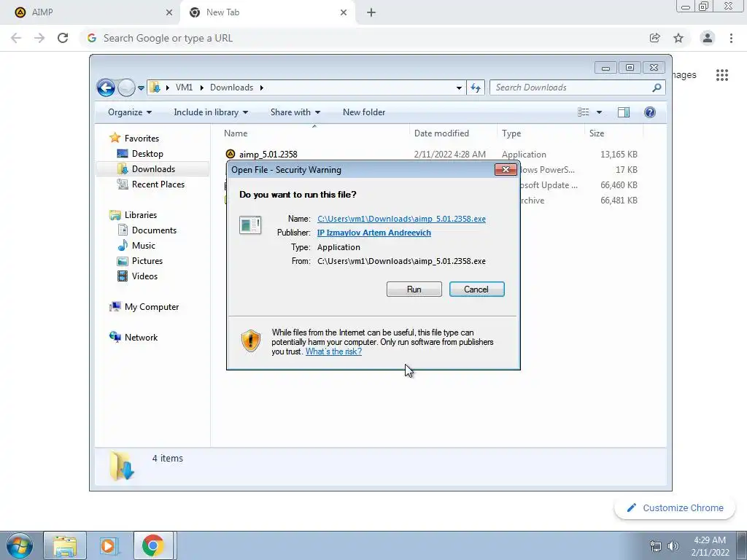Reload the Chrome page
Screen dimensions: 747x560
63,38
